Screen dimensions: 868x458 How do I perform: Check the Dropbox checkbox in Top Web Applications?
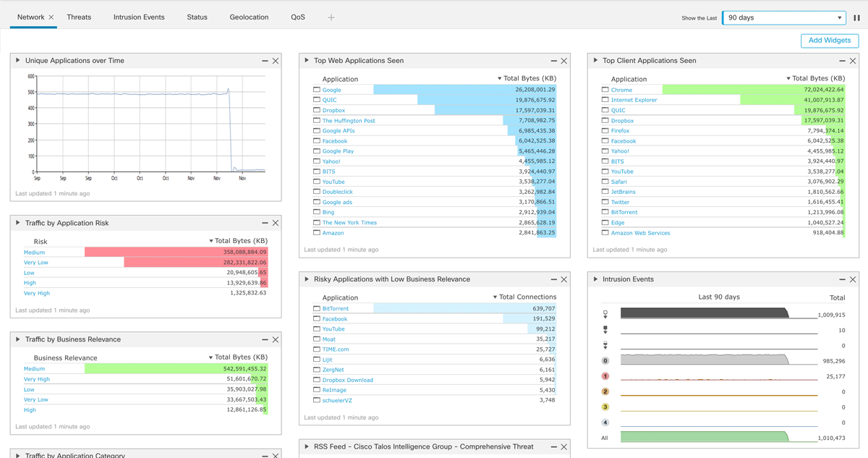(x=317, y=110)
